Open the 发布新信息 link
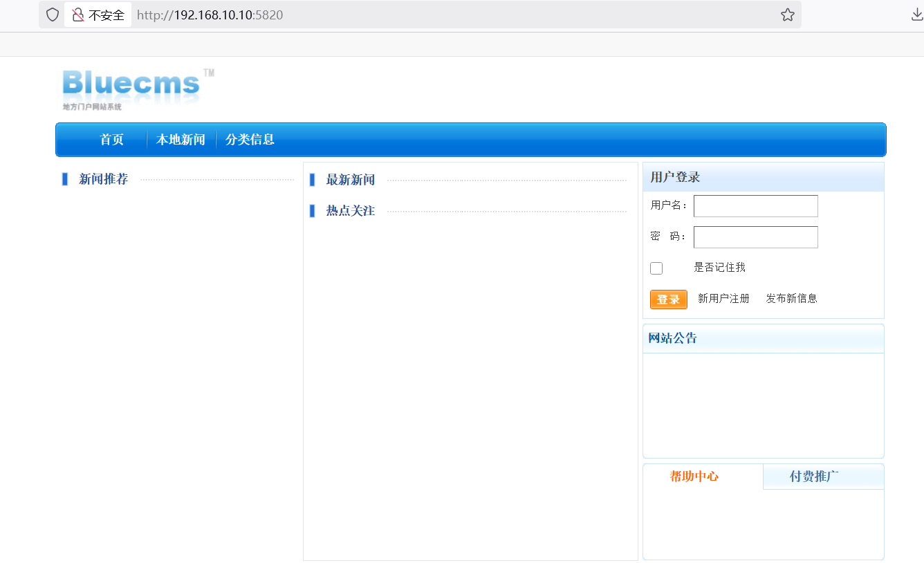This screenshot has width=924, height=563. click(x=791, y=299)
